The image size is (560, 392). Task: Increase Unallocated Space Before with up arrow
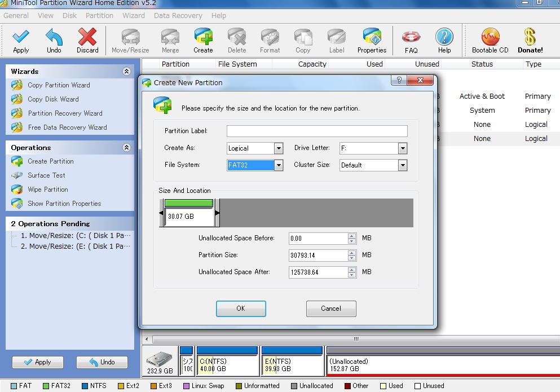pyautogui.click(x=352, y=236)
